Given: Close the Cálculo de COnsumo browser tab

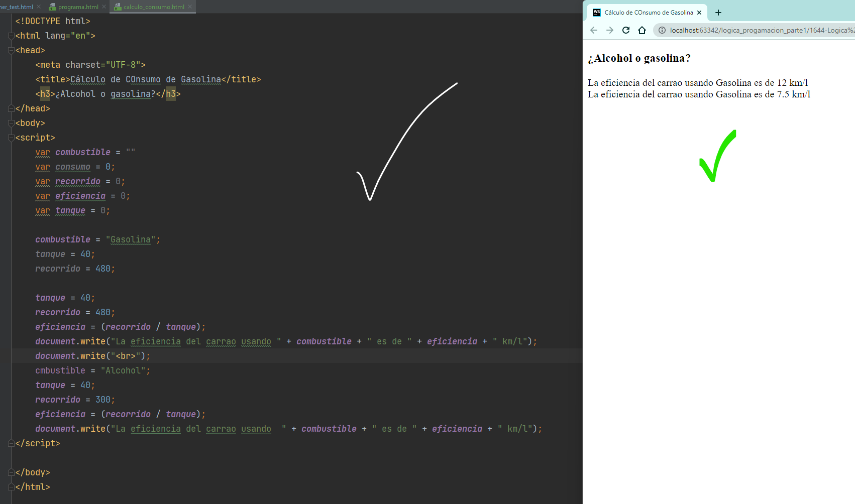Looking at the screenshot, I should pyautogui.click(x=699, y=13).
